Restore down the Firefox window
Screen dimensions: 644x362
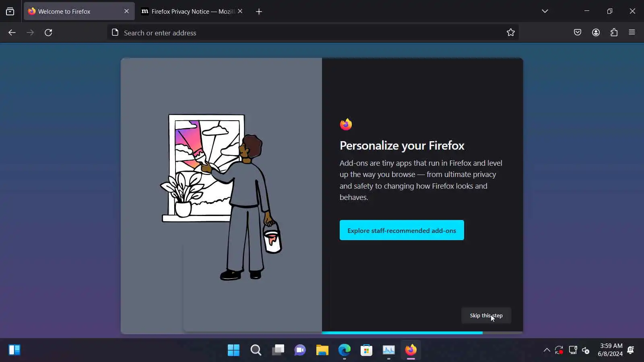pos(610,11)
